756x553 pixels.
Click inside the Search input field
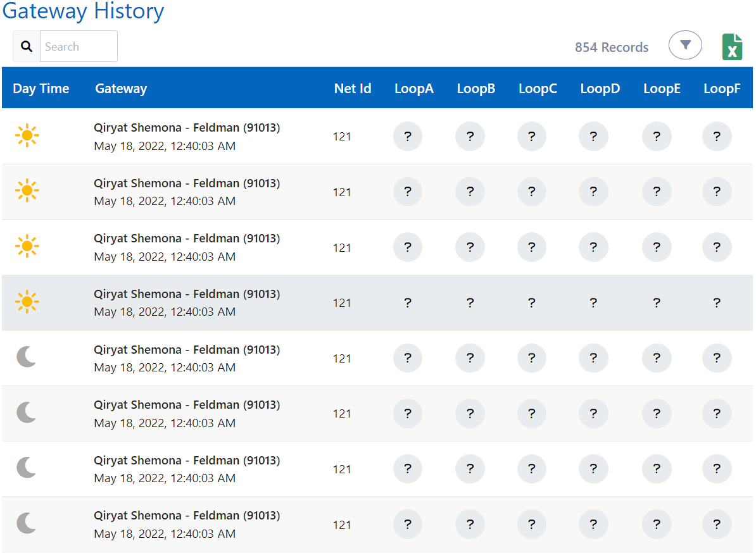[x=79, y=46]
